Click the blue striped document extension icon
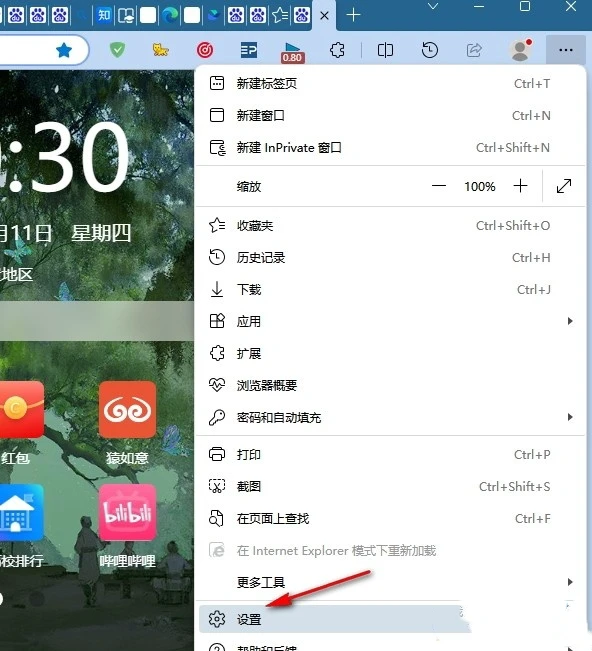This screenshot has height=651, width=592. 249,50
